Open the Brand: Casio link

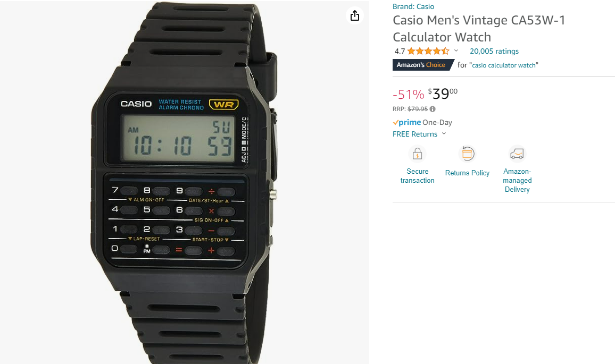tap(413, 6)
